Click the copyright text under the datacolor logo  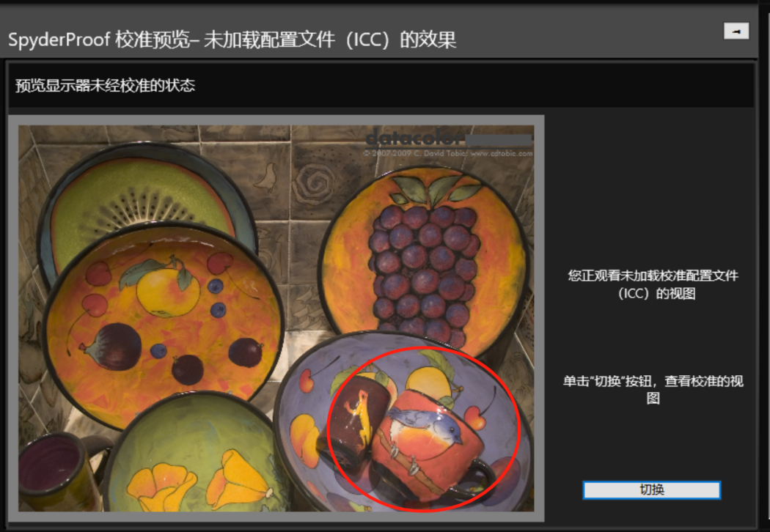[x=448, y=153]
